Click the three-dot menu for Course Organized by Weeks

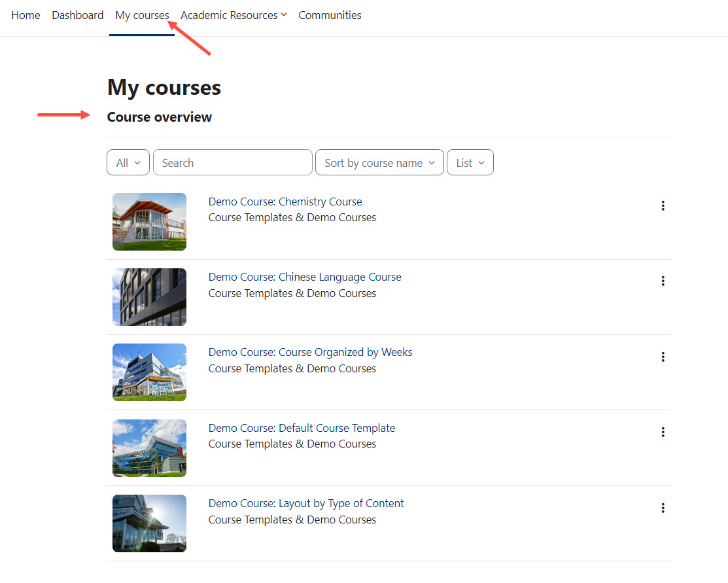[x=663, y=357]
